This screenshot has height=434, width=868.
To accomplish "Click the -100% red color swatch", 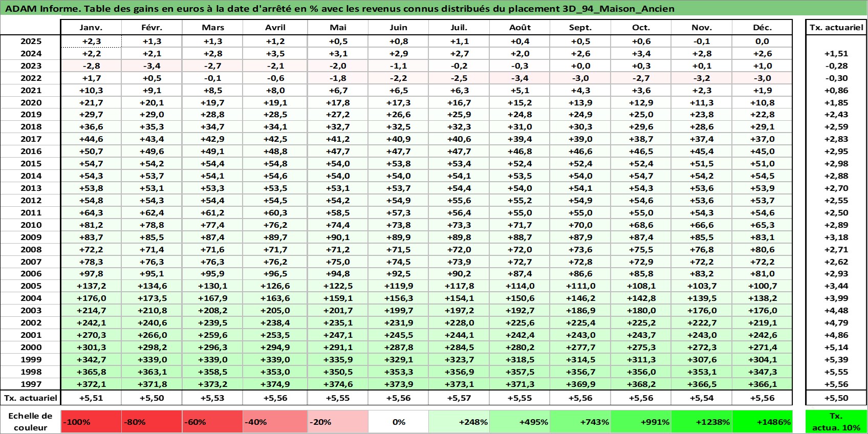I will pyautogui.click(x=91, y=422).
